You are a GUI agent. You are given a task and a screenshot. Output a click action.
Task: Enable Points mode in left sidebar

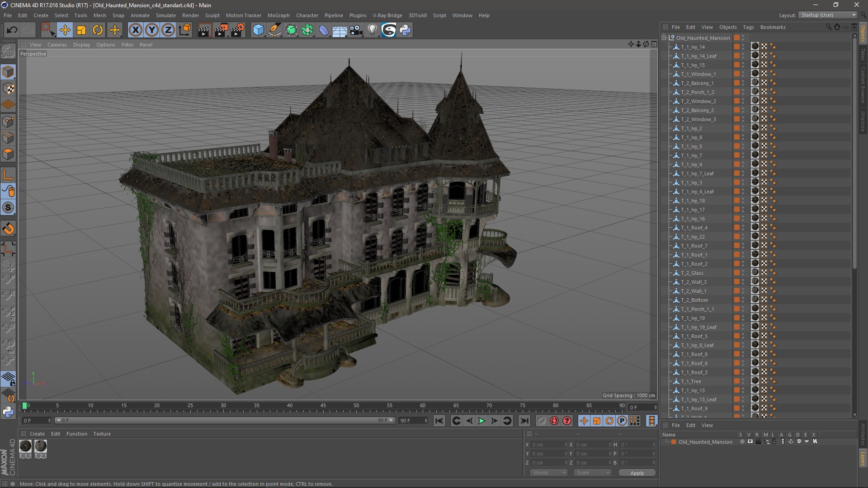pos(8,121)
